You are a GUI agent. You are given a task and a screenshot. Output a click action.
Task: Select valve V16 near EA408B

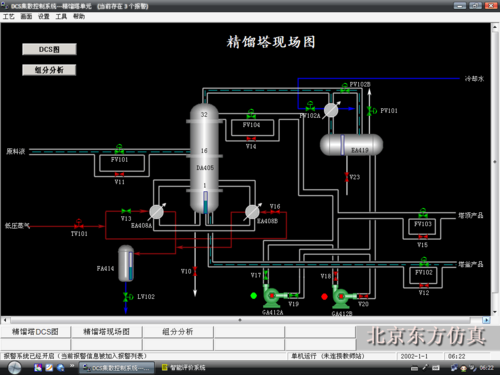tap(275, 212)
